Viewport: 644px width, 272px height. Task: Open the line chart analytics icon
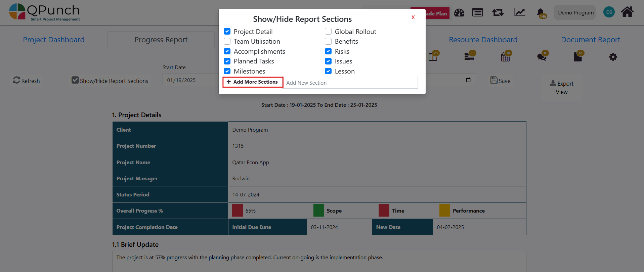coord(519,13)
